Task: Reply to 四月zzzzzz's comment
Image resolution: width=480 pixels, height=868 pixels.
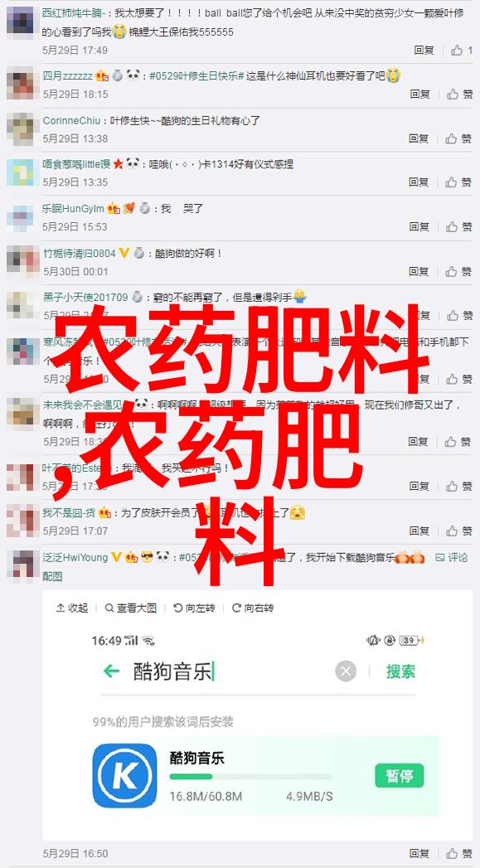Action: click(419, 95)
